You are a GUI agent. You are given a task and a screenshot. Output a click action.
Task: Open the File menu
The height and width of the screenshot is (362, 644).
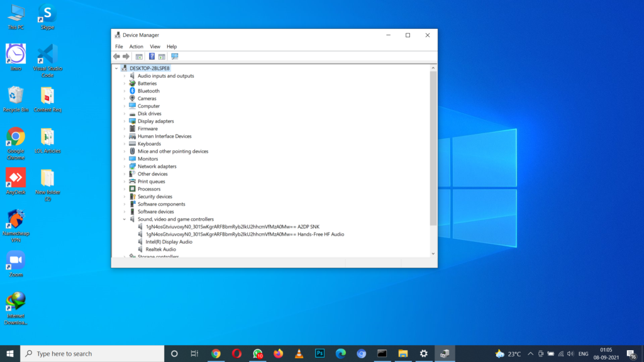tap(119, 46)
